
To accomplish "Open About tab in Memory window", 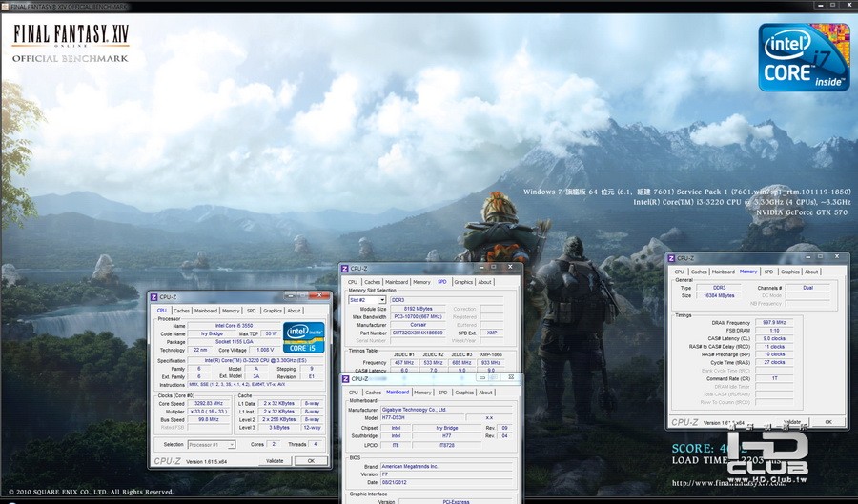I will [x=811, y=272].
